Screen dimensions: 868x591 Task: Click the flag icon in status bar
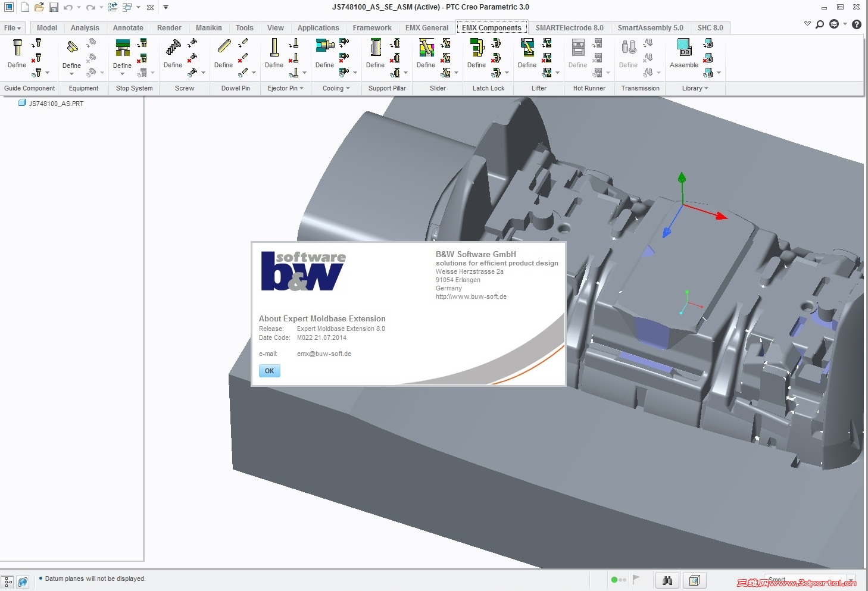coord(636,579)
